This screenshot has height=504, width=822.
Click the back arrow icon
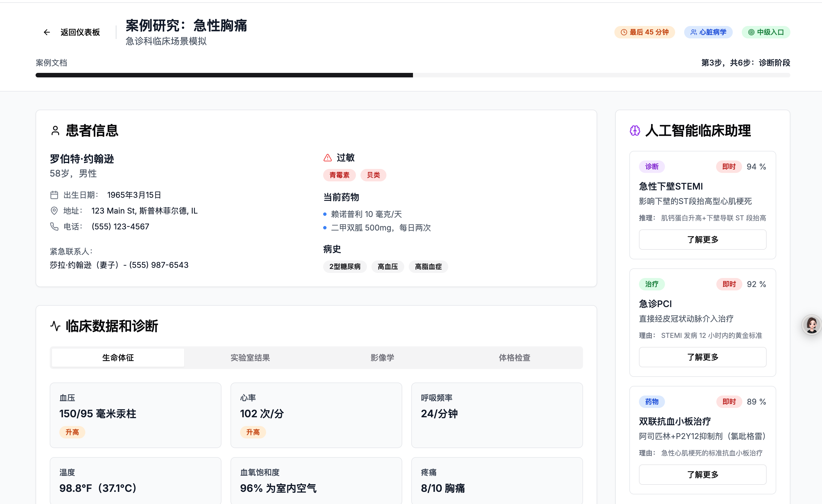[x=47, y=32]
